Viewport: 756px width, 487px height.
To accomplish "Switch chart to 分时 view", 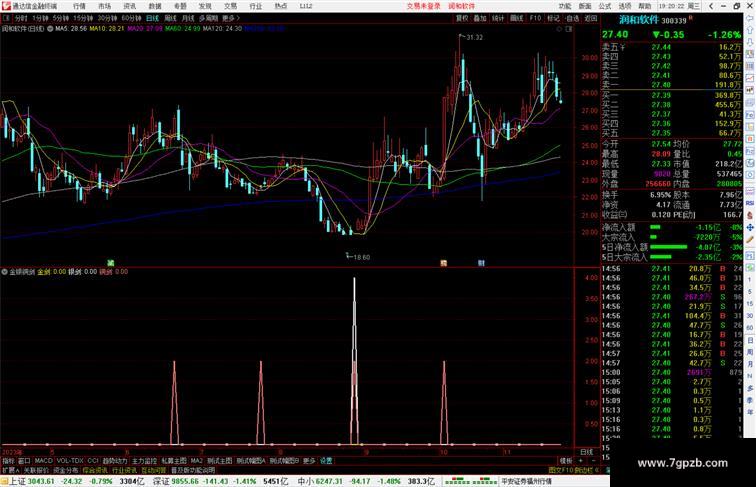I will coord(21,18).
